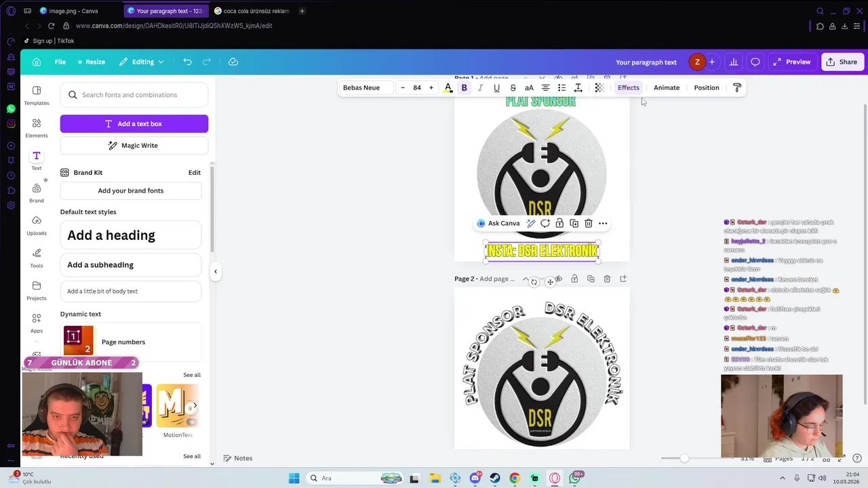Open text color picker
Image resolution: width=868 pixels, height=488 pixels.
[x=448, y=87]
